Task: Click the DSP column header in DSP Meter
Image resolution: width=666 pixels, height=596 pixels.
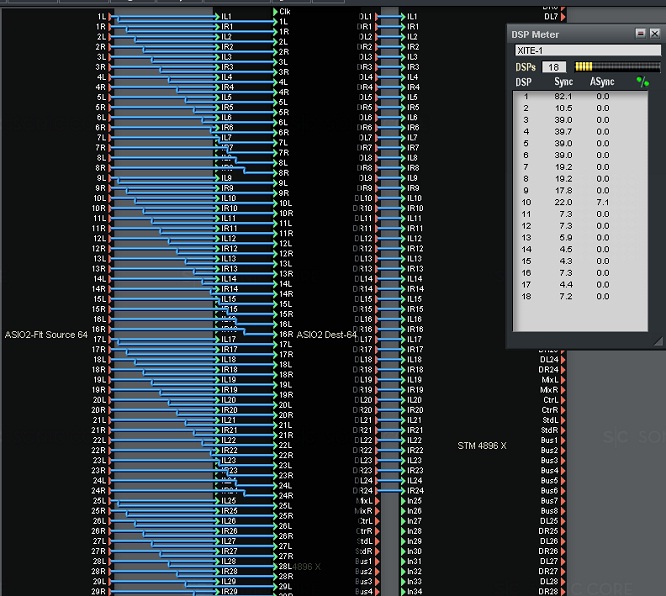Action: point(523,82)
